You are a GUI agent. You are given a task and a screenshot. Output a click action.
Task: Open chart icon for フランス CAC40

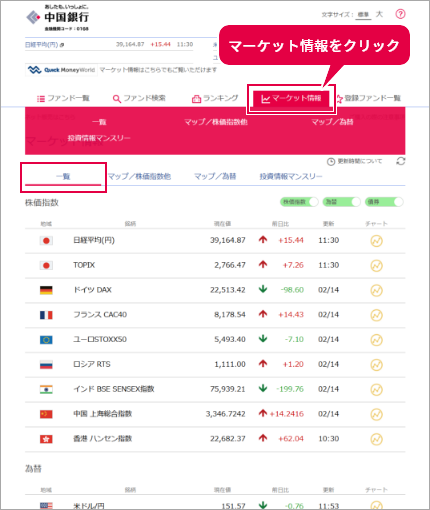tap(376, 315)
